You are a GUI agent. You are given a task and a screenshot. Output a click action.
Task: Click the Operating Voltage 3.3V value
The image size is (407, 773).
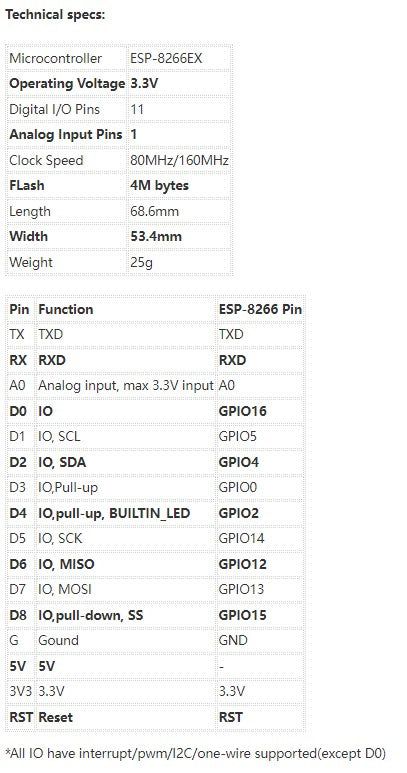144,83
